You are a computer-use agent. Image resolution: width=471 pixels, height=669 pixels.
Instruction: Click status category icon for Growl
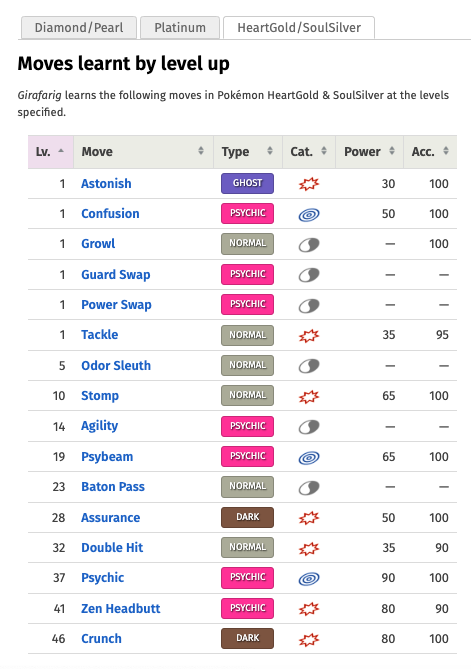(309, 245)
